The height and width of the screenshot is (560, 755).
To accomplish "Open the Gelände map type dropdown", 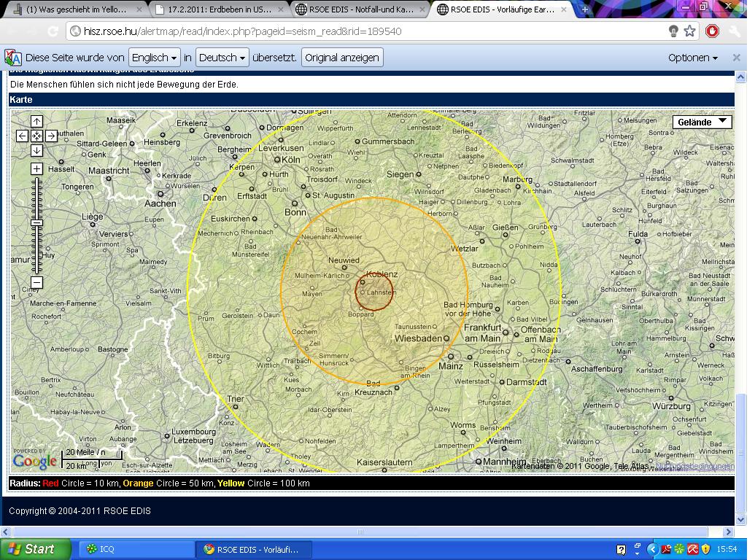I will tap(702, 122).
